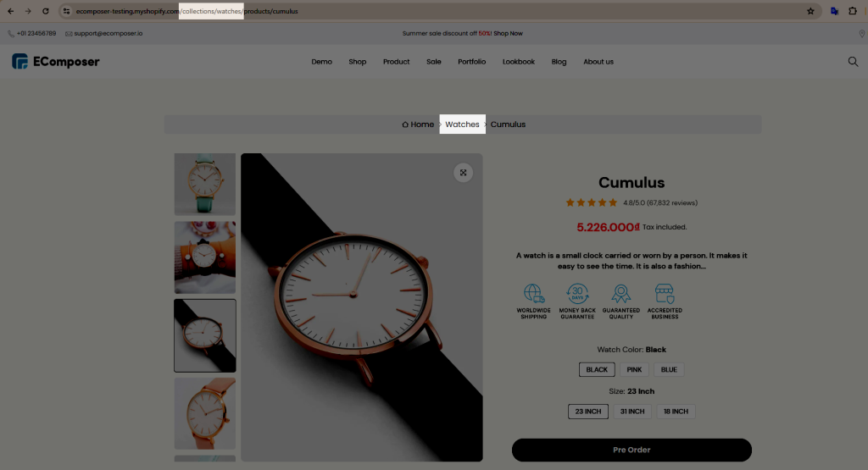Select the Pink watch color option
The height and width of the screenshot is (470, 868).
click(634, 369)
